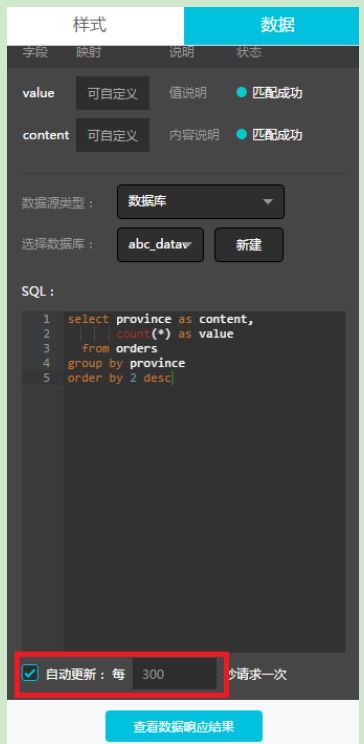364x744 pixels.
Task: Click the 'group by province' SQL line
Action: [126, 363]
